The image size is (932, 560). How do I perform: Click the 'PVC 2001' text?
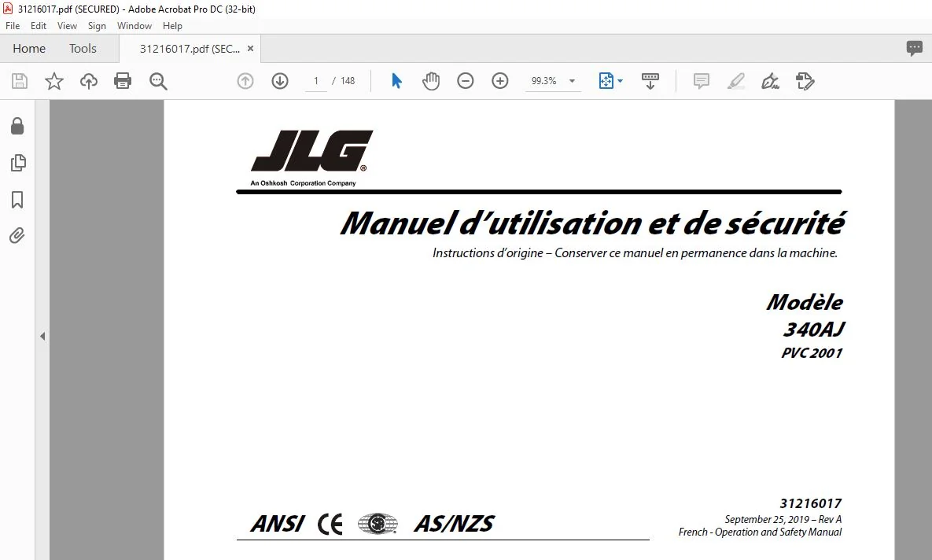(812, 353)
